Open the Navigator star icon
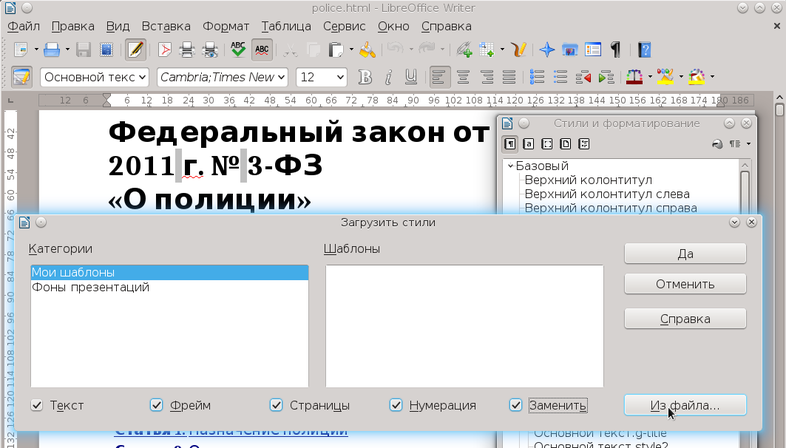 (x=547, y=50)
